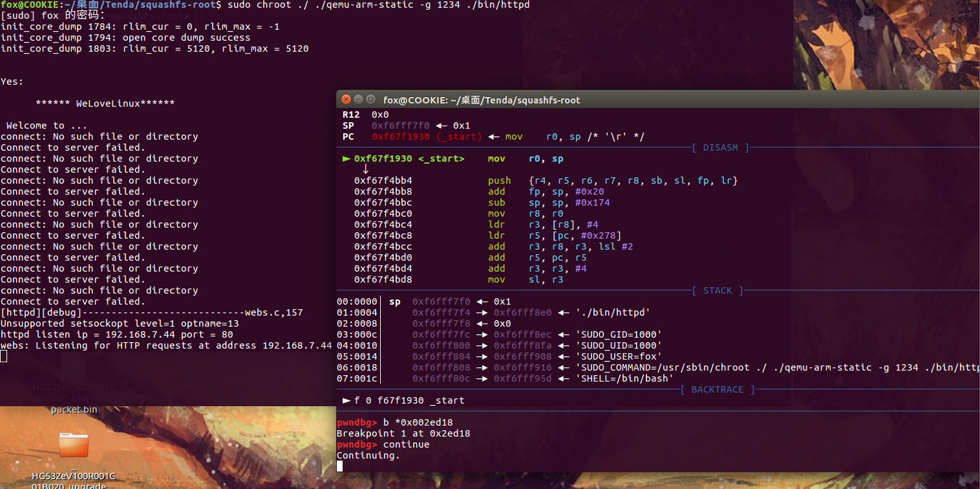Click the 'SUDO_UID=1000' stack string

619,345
